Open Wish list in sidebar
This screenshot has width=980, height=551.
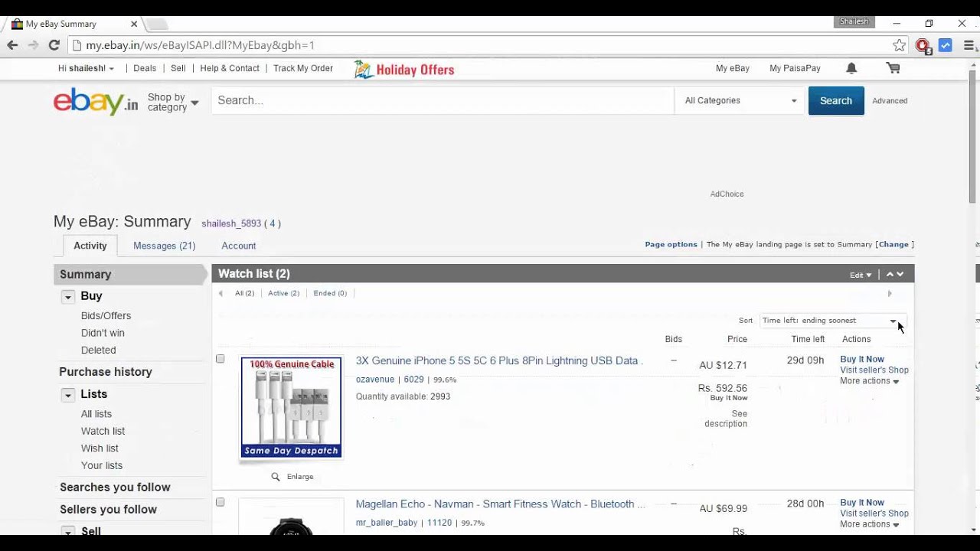pos(100,448)
